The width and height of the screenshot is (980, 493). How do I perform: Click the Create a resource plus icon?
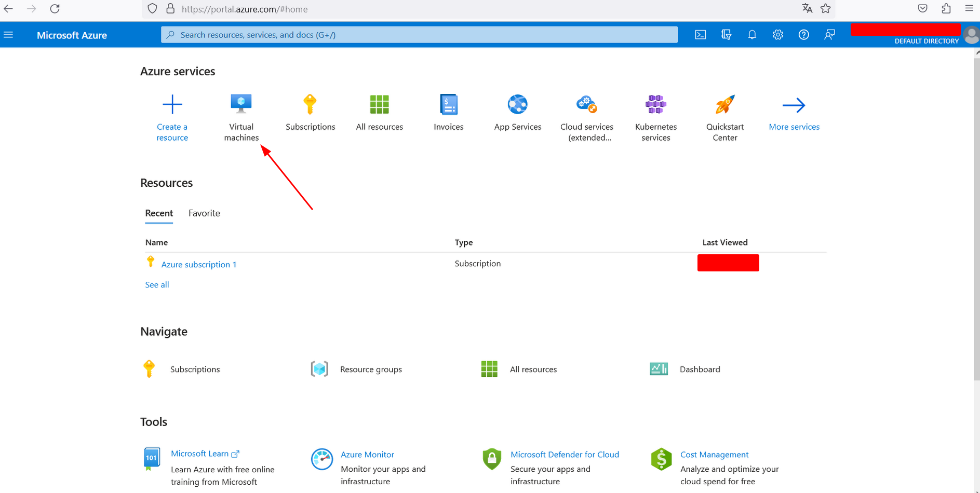pos(172,104)
